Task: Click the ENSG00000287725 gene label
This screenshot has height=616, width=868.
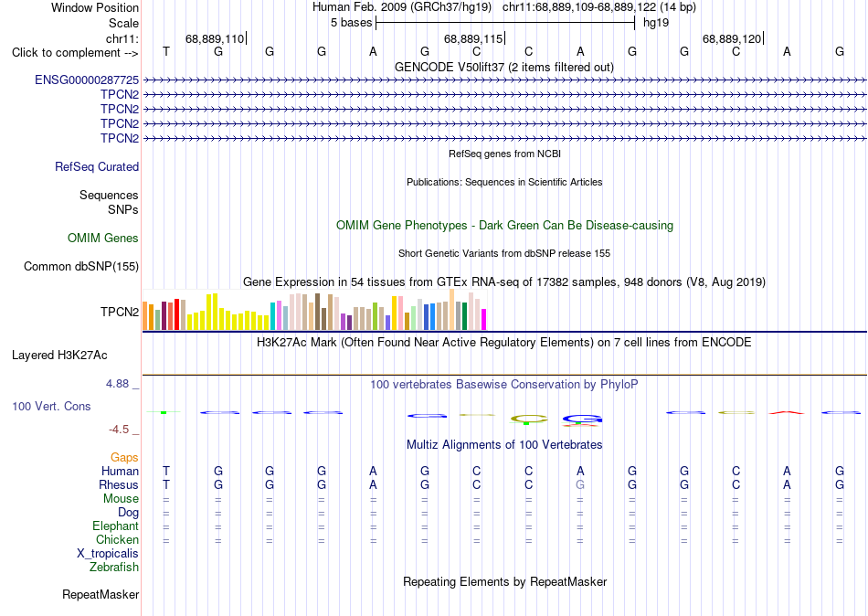Action: [87, 80]
